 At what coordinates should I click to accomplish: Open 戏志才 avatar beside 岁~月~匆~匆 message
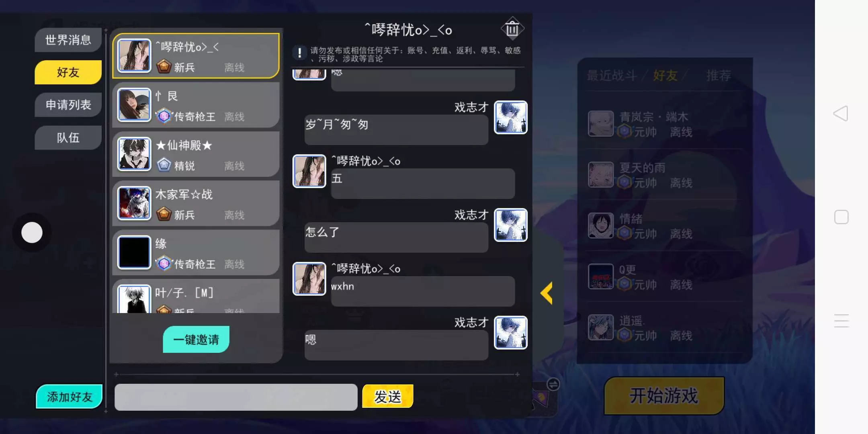[x=510, y=117]
